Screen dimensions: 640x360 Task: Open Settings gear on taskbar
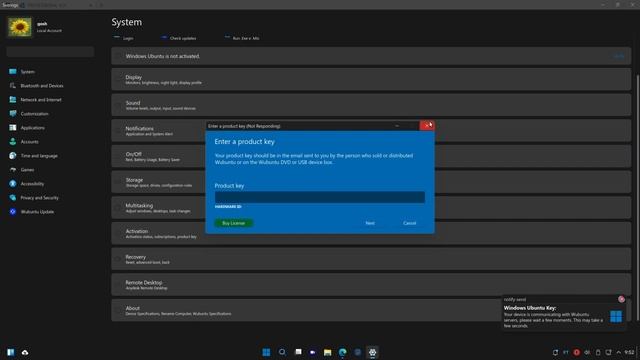click(x=372, y=352)
